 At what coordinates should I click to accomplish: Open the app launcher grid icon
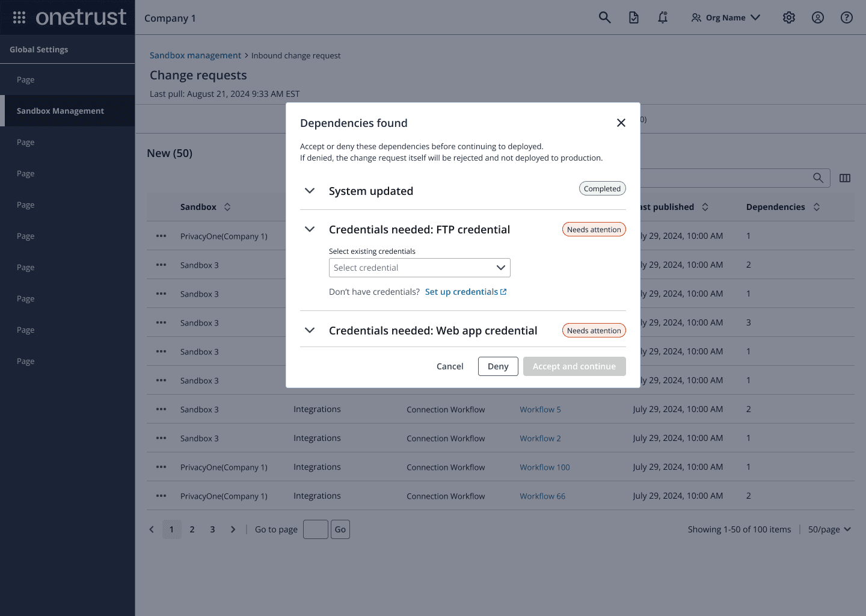(19, 17)
